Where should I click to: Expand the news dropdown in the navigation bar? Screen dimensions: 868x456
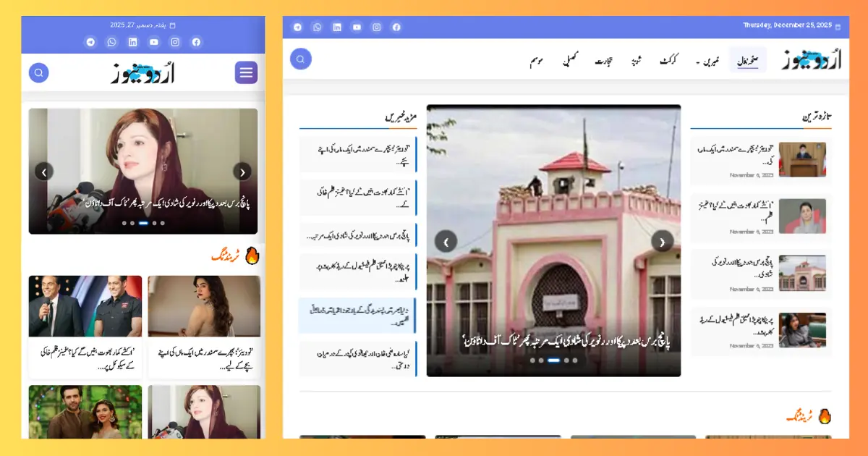click(710, 61)
